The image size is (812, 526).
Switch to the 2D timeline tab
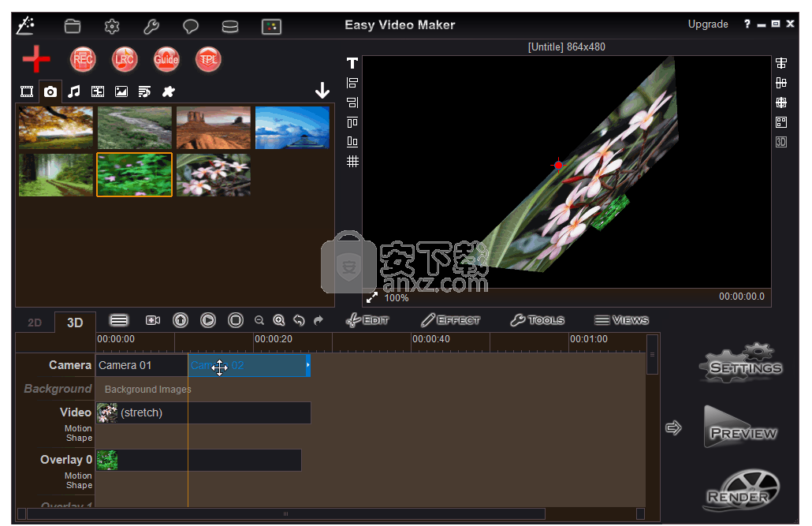(35, 323)
